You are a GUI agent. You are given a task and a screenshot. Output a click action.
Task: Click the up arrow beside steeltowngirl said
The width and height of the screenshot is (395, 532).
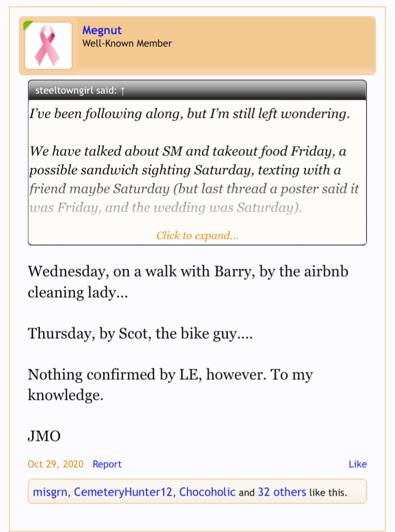pyautogui.click(x=123, y=91)
